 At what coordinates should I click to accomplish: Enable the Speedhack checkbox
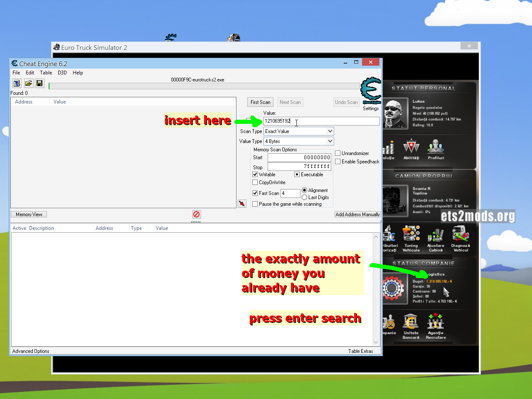coord(338,162)
